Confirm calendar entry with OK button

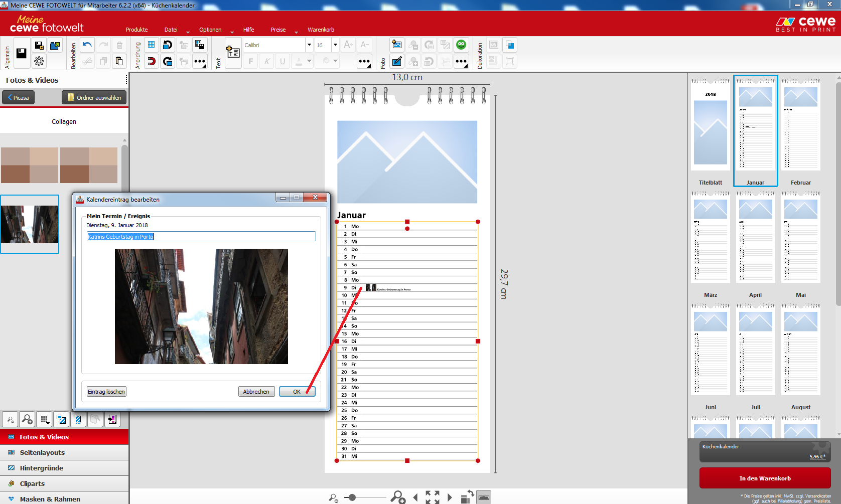[297, 392]
